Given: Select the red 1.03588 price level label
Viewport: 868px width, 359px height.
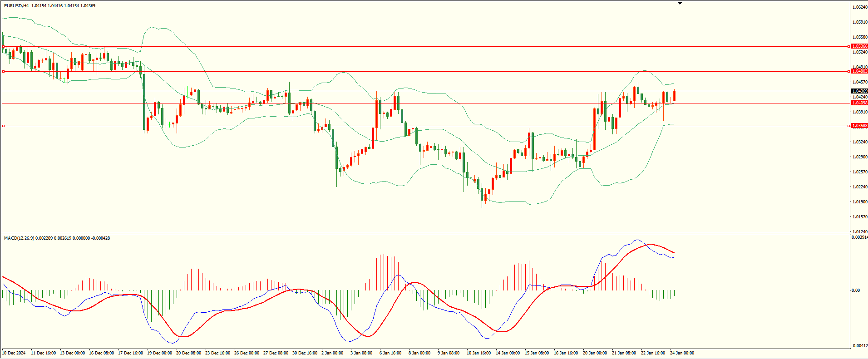Looking at the screenshot, I should pos(859,126).
